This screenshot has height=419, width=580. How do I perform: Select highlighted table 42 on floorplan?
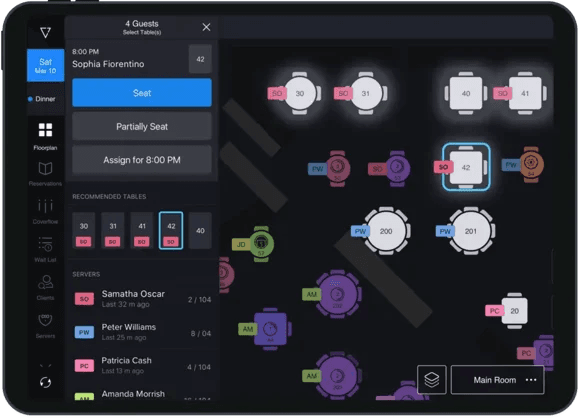point(466,167)
